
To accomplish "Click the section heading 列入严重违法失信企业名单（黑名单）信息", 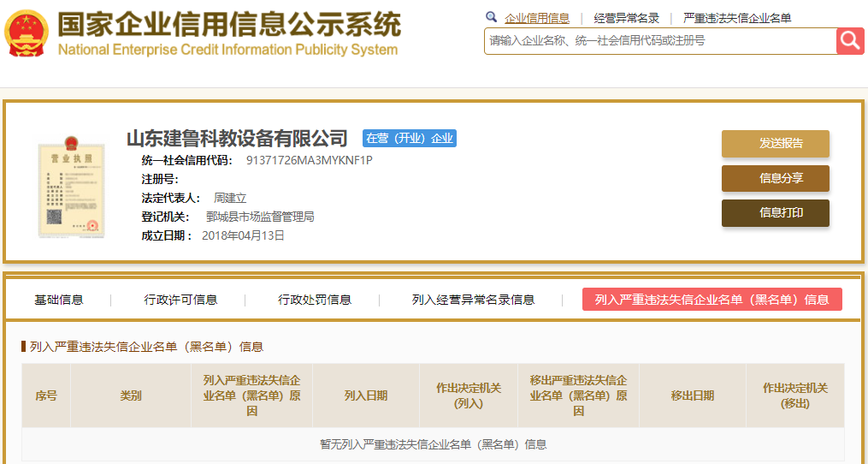I will (147, 347).
